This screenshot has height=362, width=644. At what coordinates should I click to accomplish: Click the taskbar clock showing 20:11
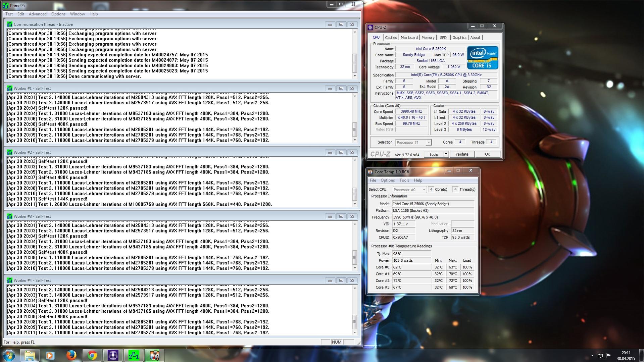626,353
